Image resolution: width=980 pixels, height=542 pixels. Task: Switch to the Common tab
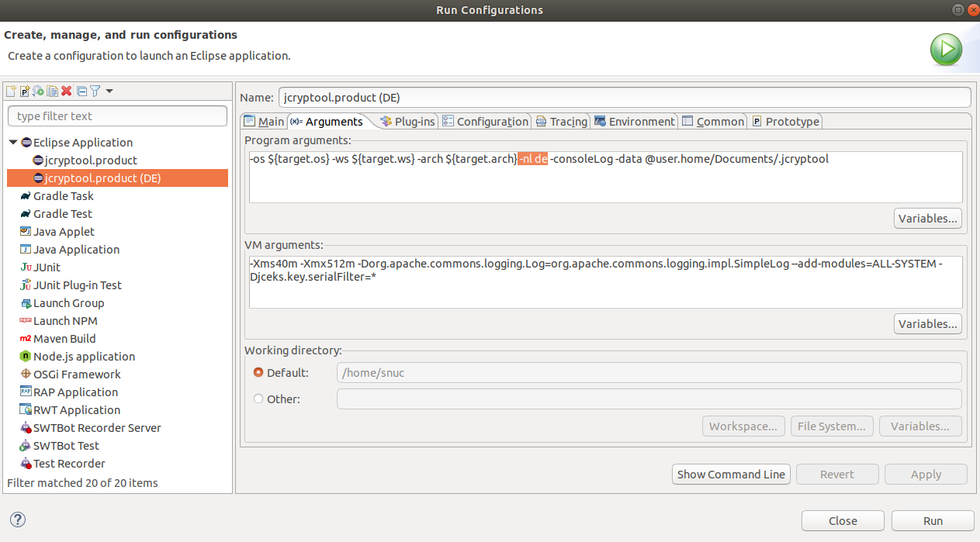pos(713,122)
